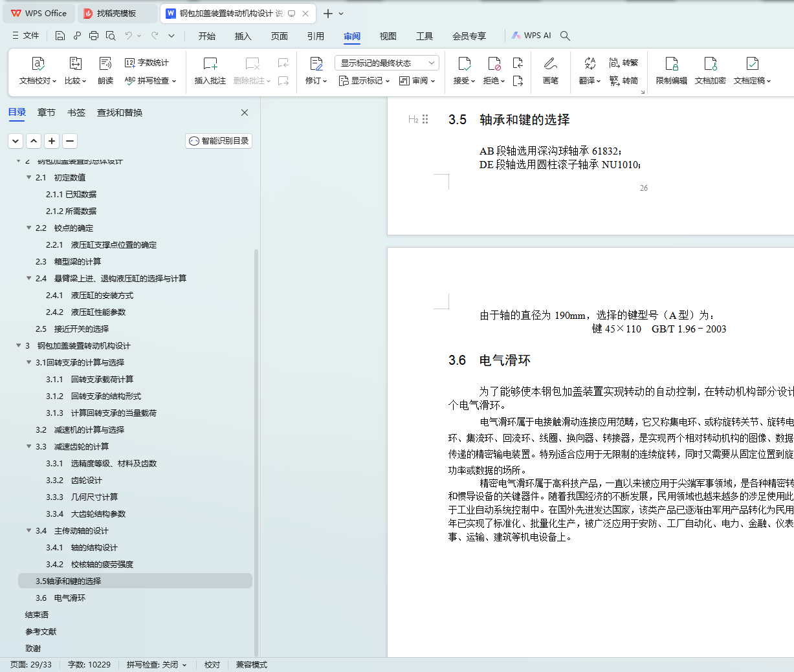Click the minus button in outline toolbar
The image size is (794, 672).
[71, 141]
